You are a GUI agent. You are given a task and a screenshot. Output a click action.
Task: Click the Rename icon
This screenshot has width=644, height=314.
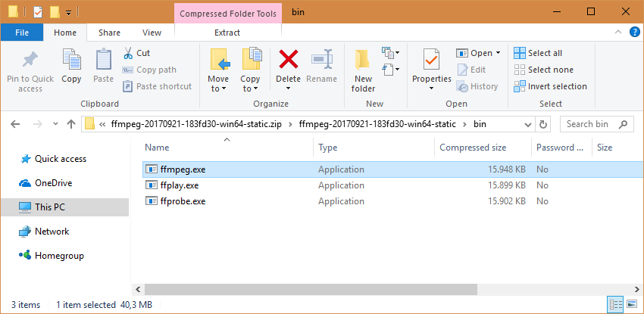click(x=321, y=60)
